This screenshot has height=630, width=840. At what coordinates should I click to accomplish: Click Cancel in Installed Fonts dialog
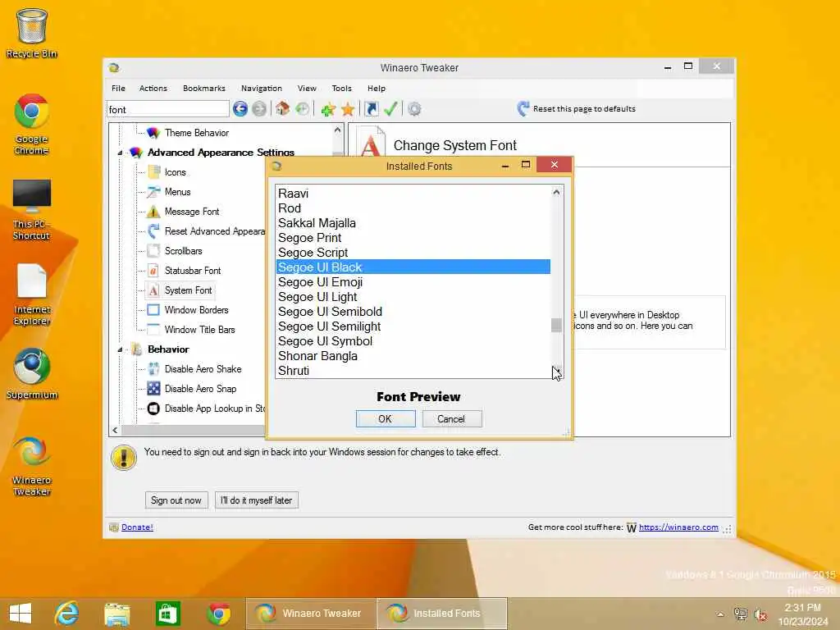[451, 419]
